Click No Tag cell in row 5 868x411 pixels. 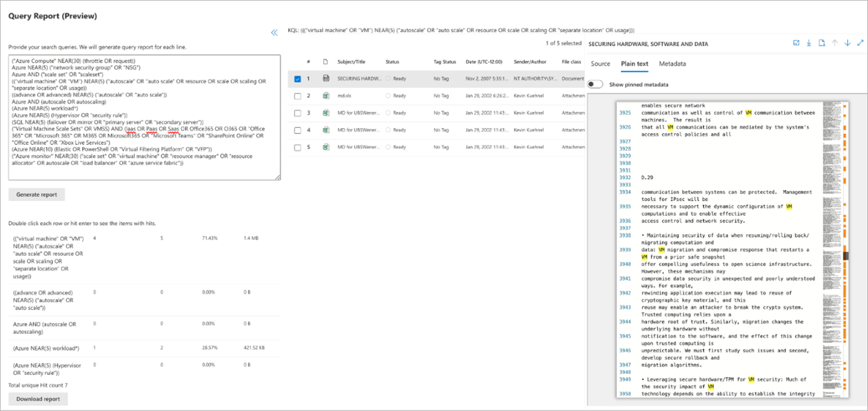tap(441, 147)
